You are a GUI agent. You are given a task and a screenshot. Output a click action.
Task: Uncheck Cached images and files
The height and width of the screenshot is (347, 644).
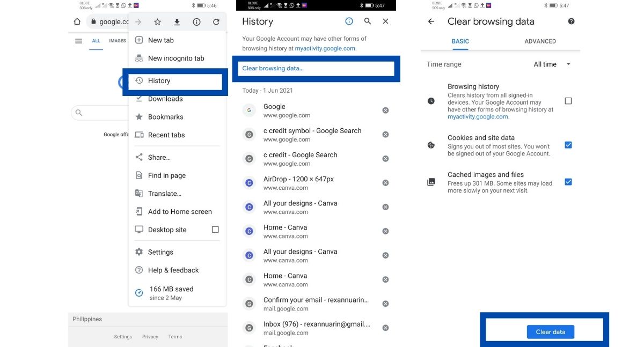click(x=568, y=182)
